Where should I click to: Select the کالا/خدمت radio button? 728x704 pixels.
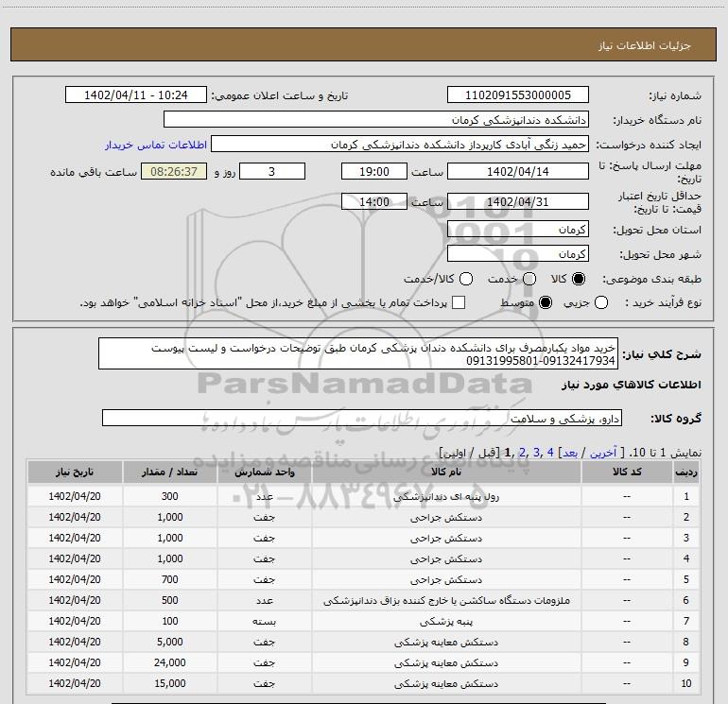pyautogui.click(x=466, y=279)
